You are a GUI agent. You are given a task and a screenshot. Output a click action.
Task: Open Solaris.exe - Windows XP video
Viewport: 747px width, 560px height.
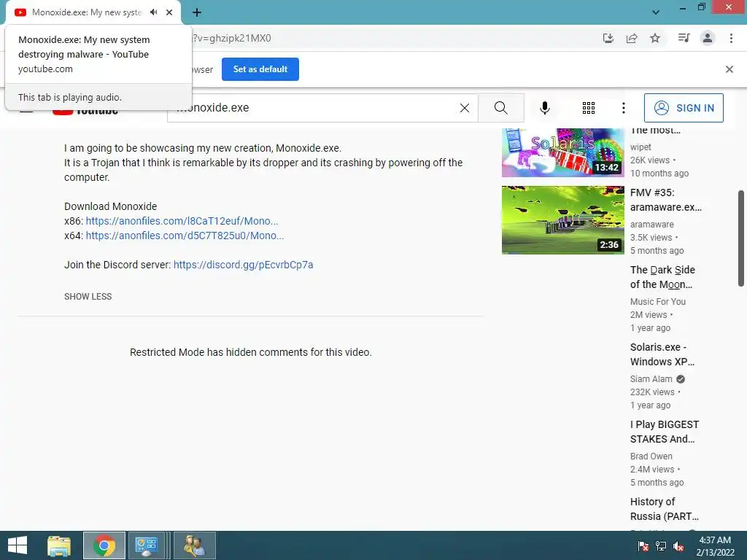tap(662, 354)
